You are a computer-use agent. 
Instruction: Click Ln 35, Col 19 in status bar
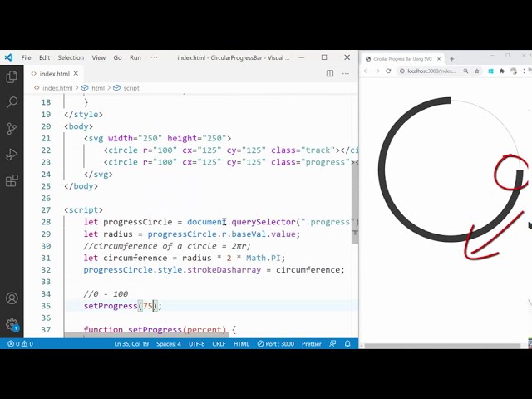(131, 343)
